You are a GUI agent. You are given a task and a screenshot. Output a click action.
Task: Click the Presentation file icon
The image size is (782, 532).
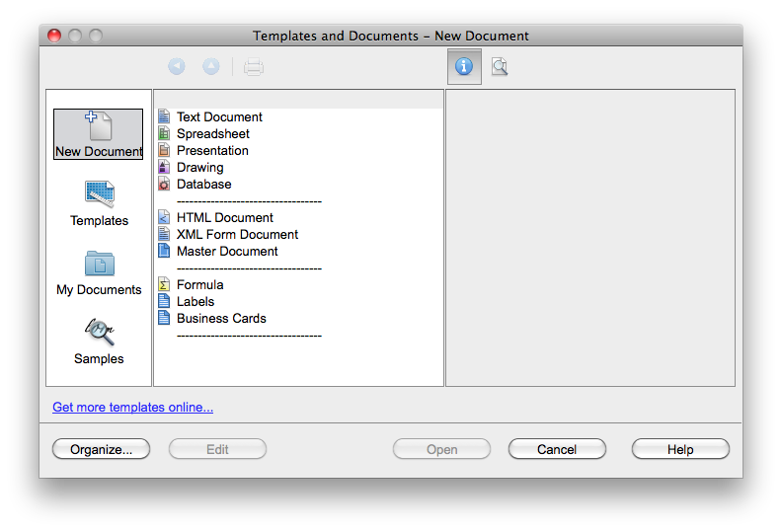164,150
